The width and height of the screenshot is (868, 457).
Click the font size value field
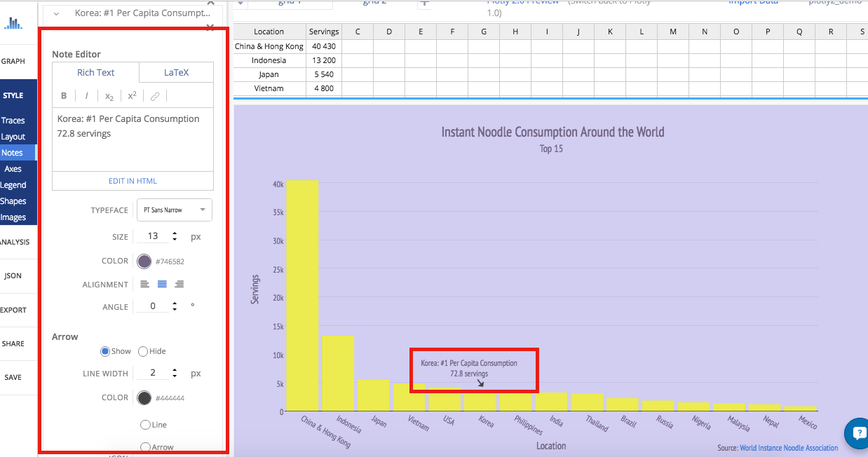click(x=153, y=237)
